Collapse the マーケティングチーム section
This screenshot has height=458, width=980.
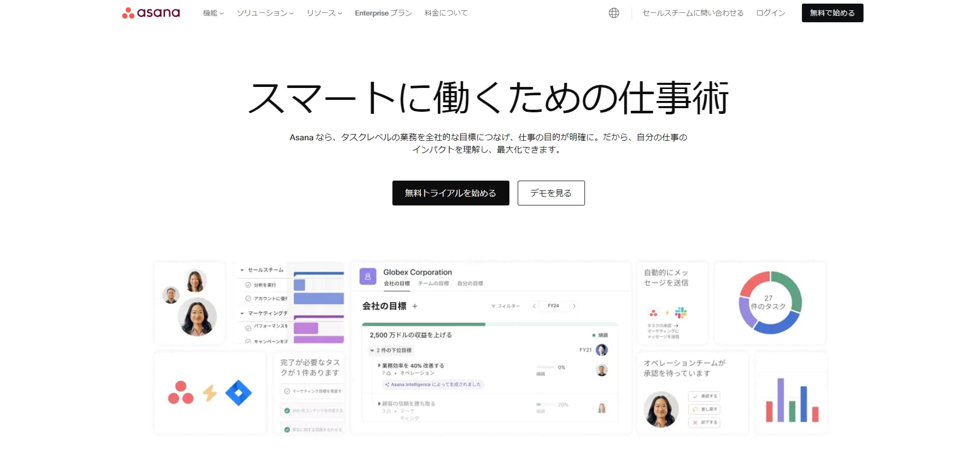pos(242,314)
